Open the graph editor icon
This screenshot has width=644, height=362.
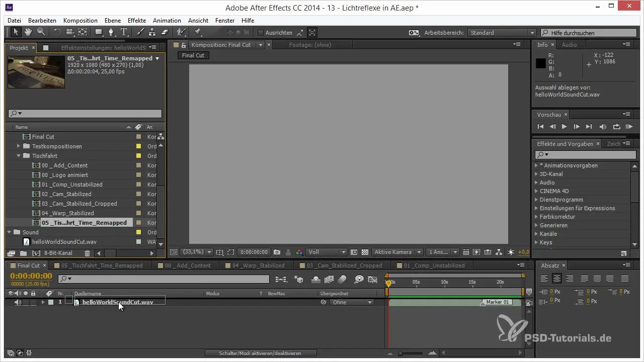pyautogui.click(x=373, y=279)
